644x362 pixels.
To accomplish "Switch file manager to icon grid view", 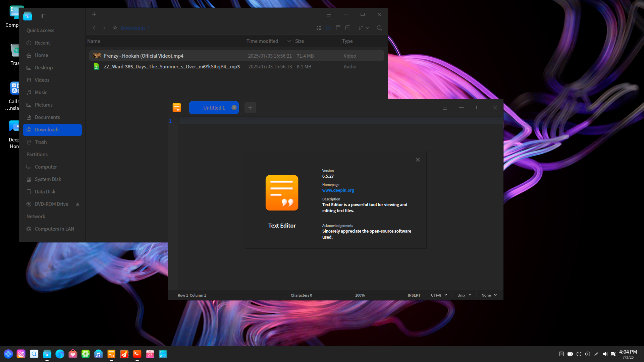I will click(319, 28).
